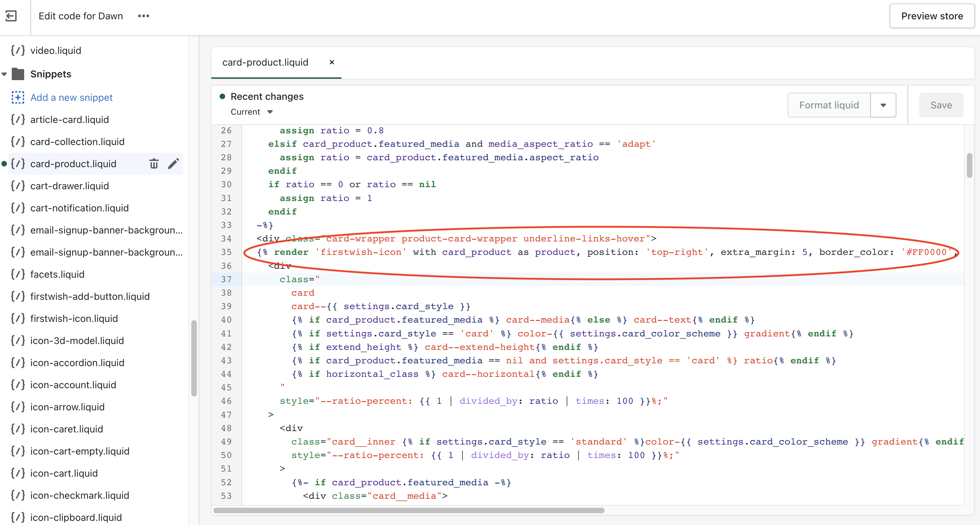The image size is (980, 525).
Task: Click the Snippets folder icon
Action: click(x=18, y=74)
